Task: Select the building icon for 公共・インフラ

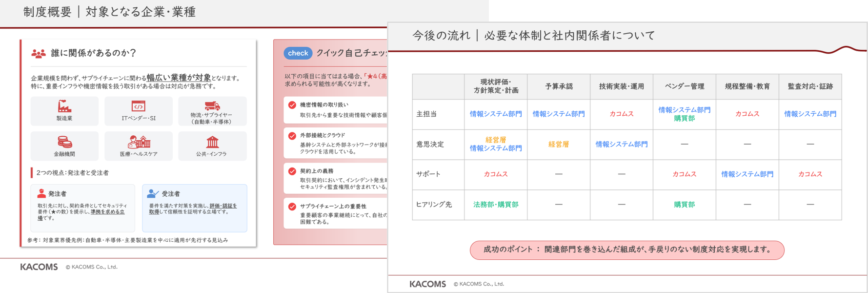Action: click(212, 142)
